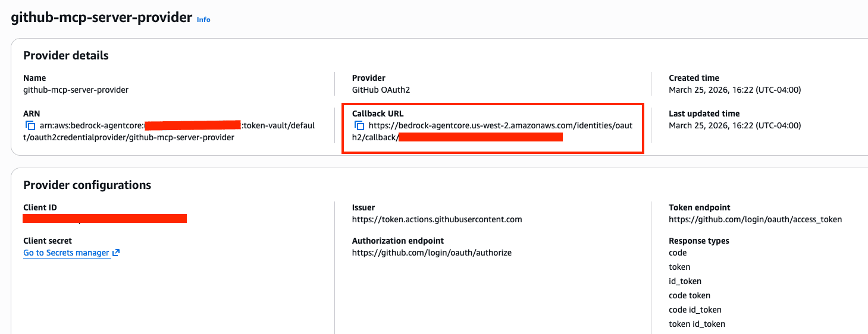Click the Authorization endpoint URL text

431,253
